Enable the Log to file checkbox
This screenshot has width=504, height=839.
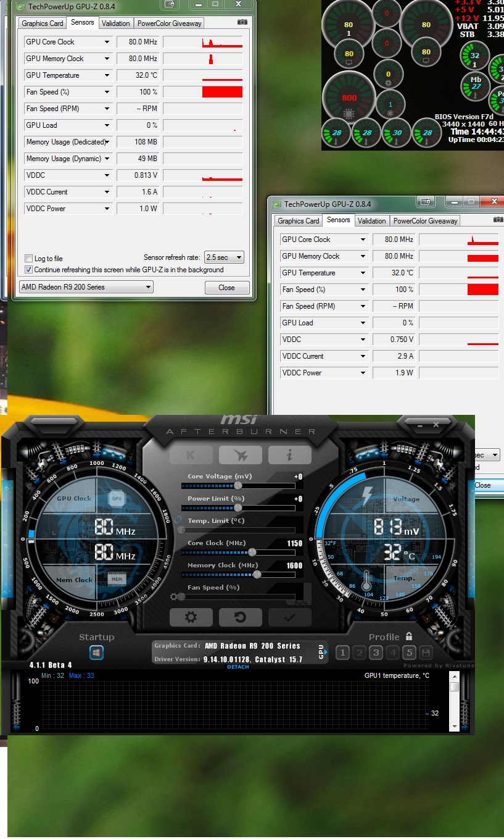(x=28, y=259)
